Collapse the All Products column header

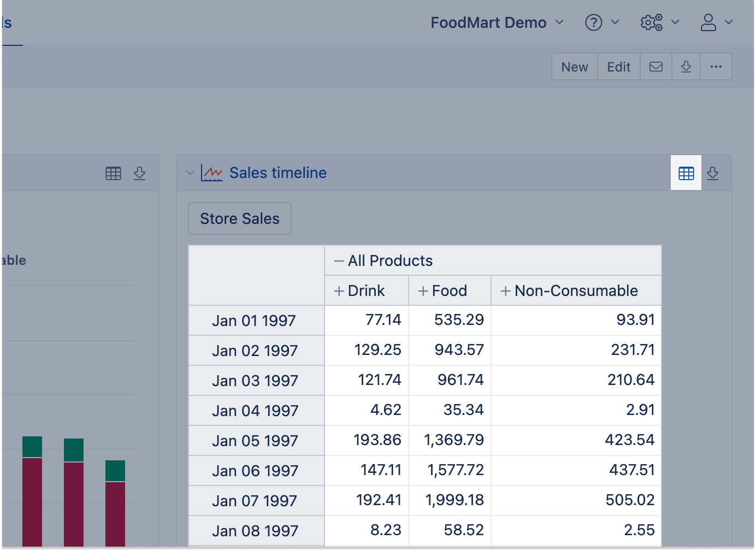click(339, 261)
